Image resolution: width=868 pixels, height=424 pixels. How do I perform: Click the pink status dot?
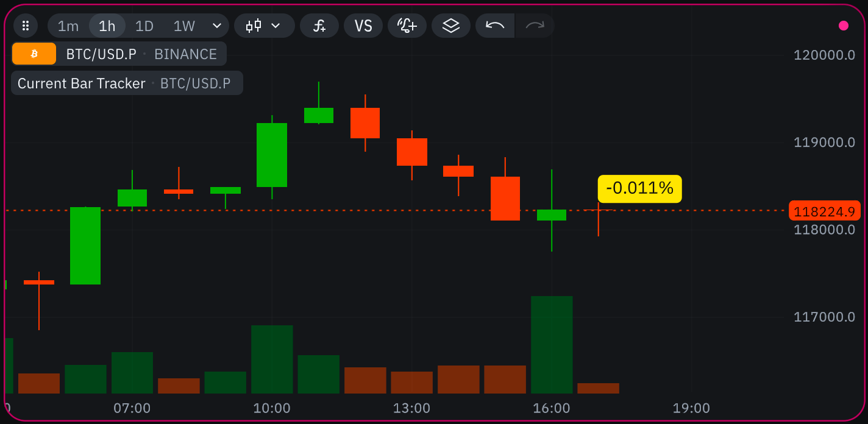pos(844,26)
